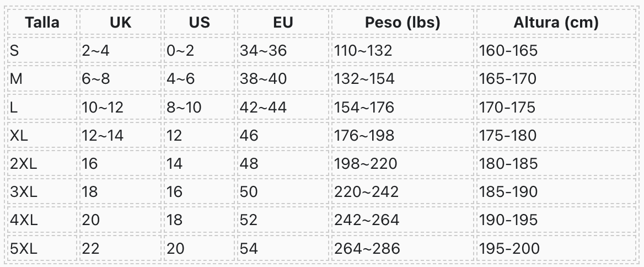Click the Peso (lbs) header

(x=402, y=22)
